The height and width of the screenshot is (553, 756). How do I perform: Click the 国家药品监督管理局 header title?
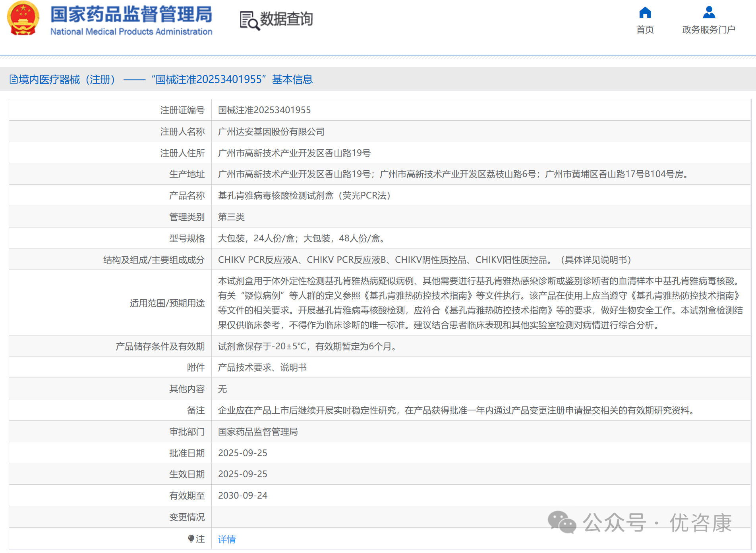pyautogui.click(x=131, y=14)
